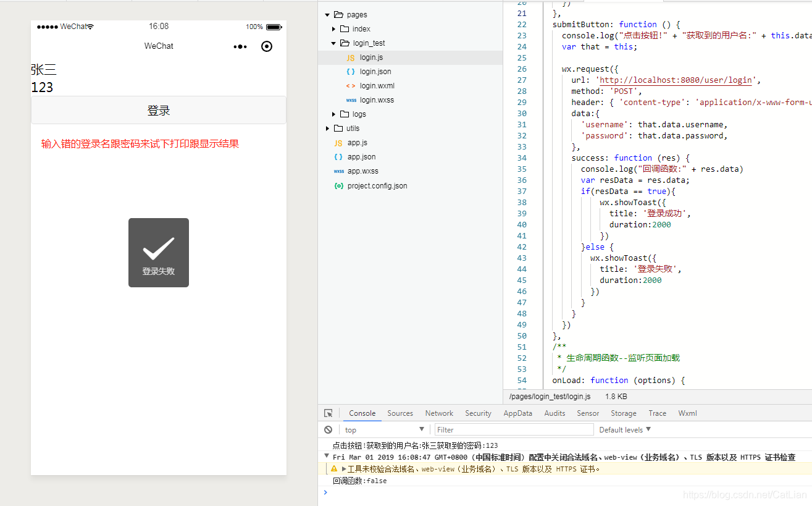This screenshot has height=506, width=812.
Task: Switch to the Sources tab
Action: 400,413
